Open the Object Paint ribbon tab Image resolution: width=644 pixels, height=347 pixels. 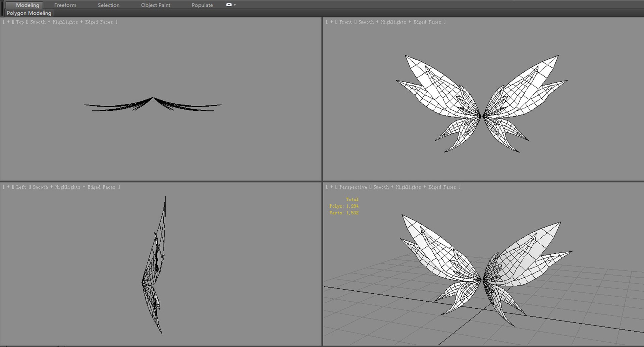click(155, 5)
